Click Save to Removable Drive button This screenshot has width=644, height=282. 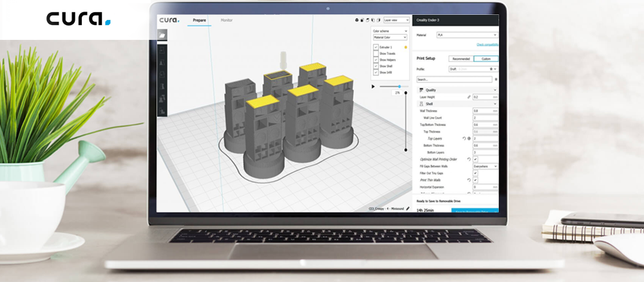pyautogui.click(x=475, y=211)
